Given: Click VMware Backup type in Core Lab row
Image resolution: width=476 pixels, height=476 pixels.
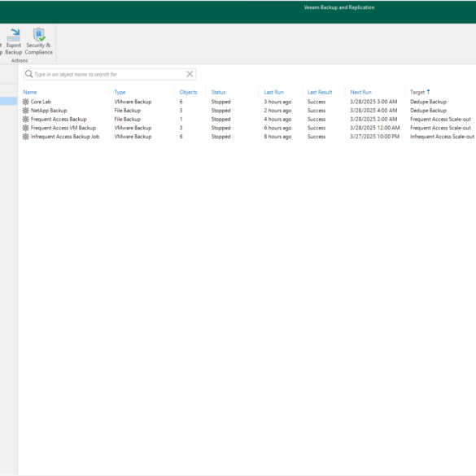Looking at the screenshot, I should point(133,102).
